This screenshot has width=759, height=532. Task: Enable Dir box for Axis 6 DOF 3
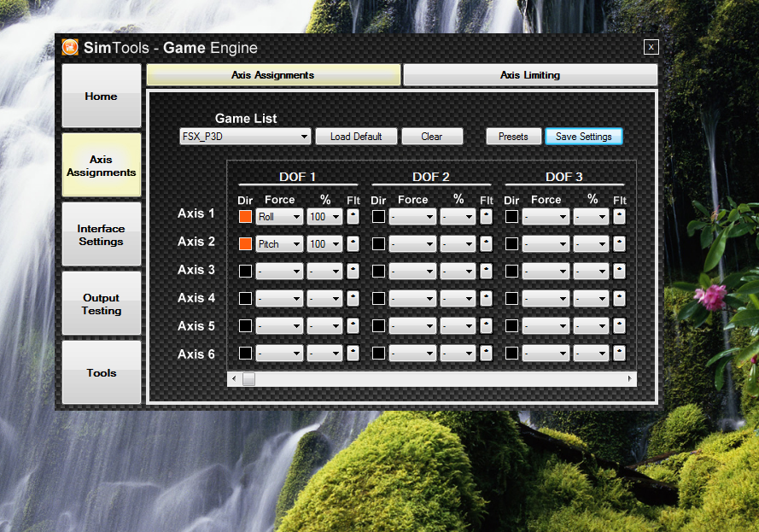511,354
